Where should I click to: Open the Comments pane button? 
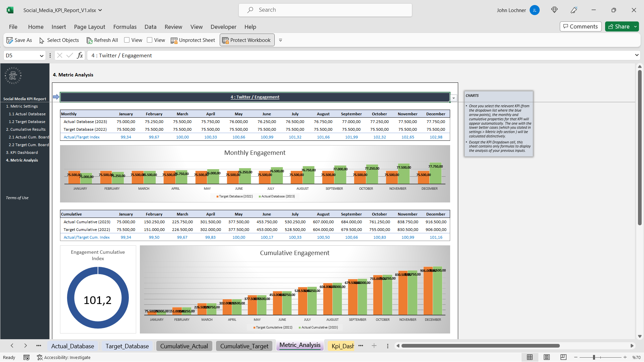coord(580,26)
